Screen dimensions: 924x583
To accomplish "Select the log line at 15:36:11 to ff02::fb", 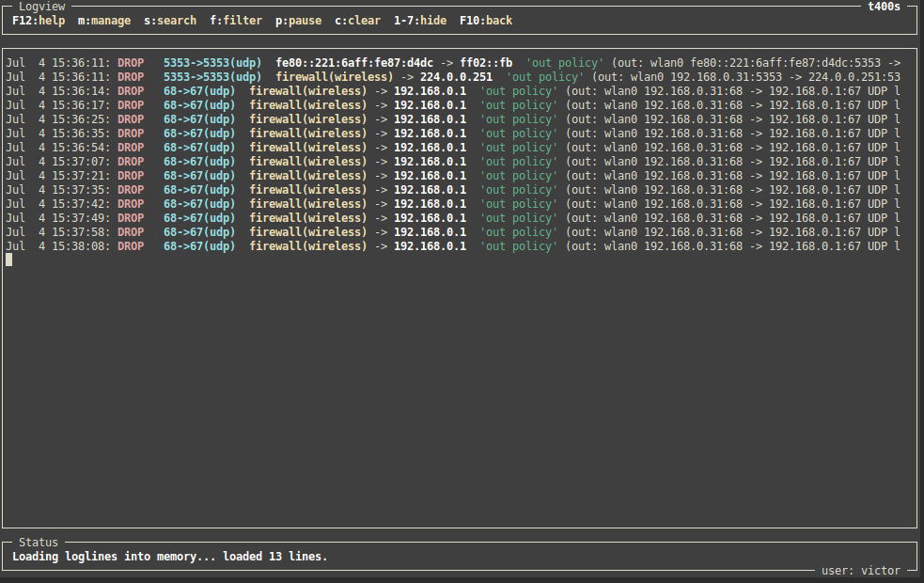I will 454,63.
